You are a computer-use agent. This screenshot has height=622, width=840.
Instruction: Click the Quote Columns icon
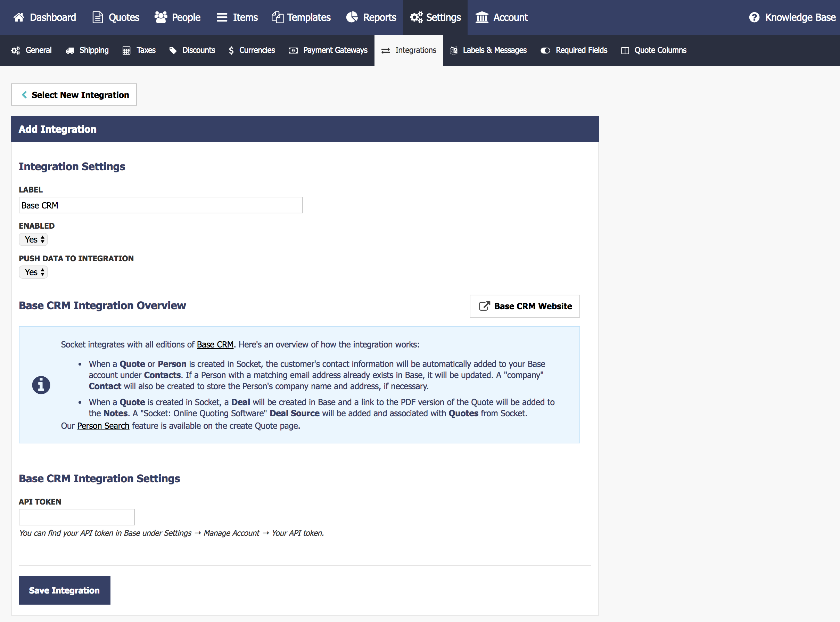(x=625, y=50)
